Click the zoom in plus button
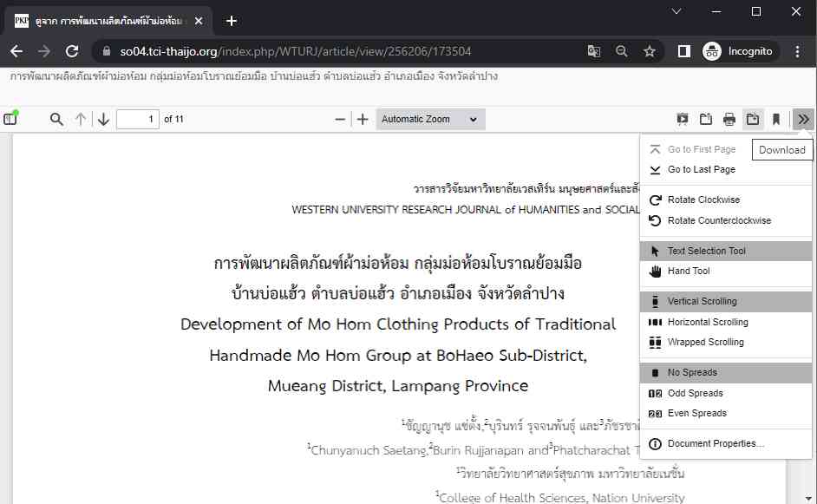 [x=363, y=119]
